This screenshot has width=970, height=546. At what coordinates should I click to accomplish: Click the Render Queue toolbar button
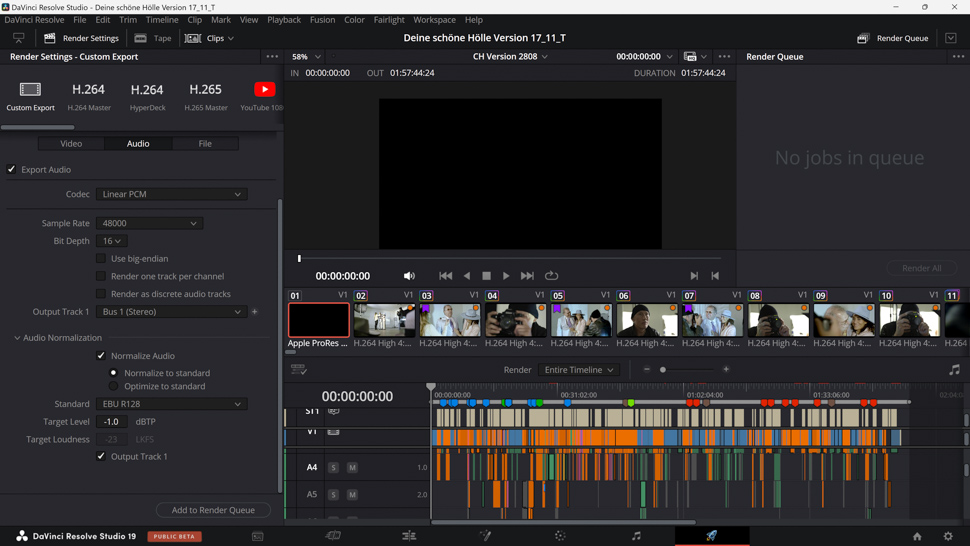pos(893,38)
